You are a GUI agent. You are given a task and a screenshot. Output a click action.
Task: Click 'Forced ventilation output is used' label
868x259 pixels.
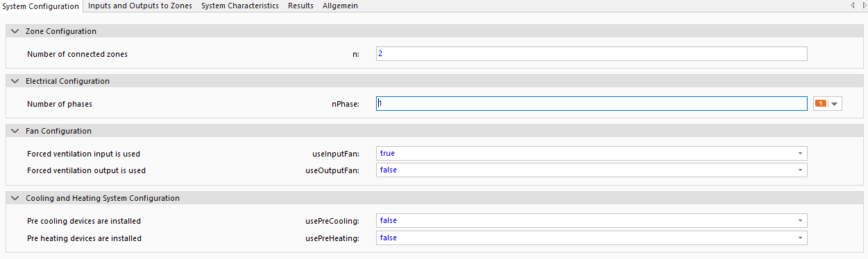click(87, 170)
